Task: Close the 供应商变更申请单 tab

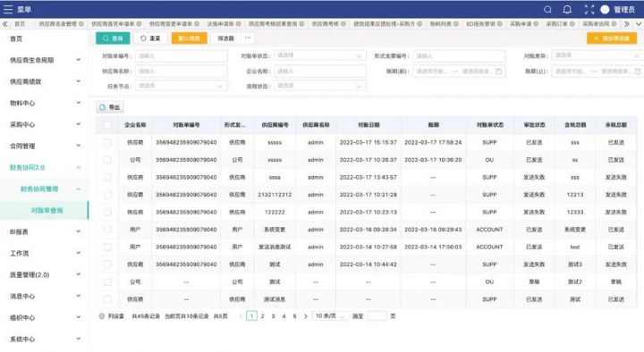Action: click(x=197, y=24)
